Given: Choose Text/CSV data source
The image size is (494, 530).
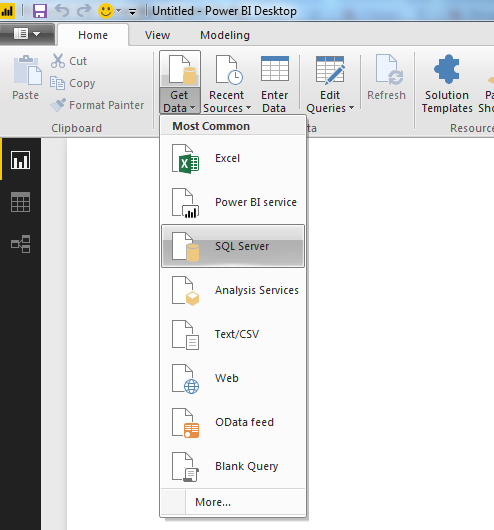Looking at the screenshot, I should coord(233,334).
